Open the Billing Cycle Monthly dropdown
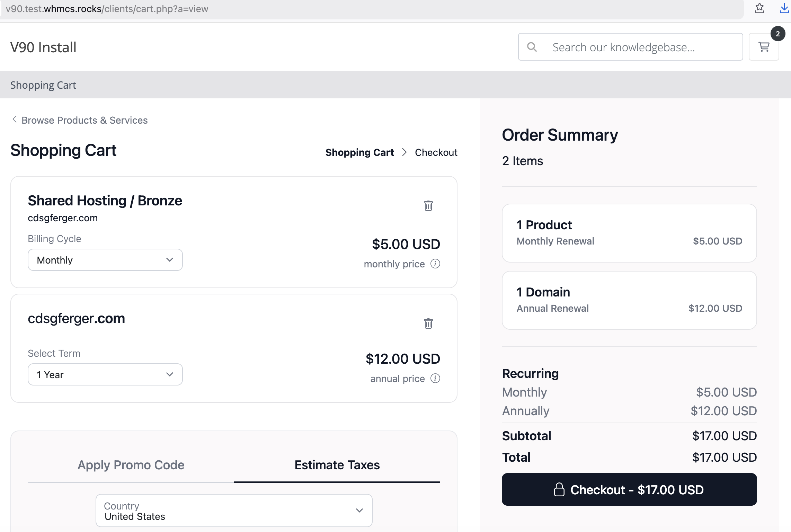 [105, 260]
